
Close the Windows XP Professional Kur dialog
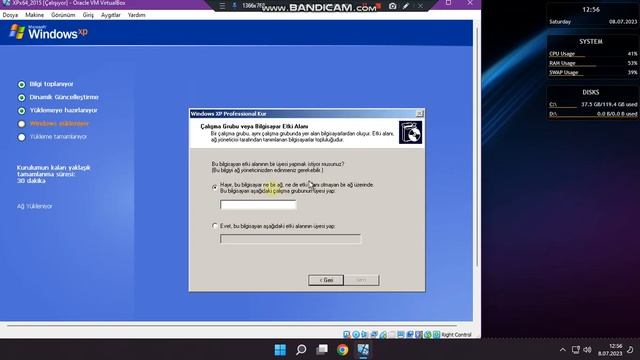pos(420,113)
